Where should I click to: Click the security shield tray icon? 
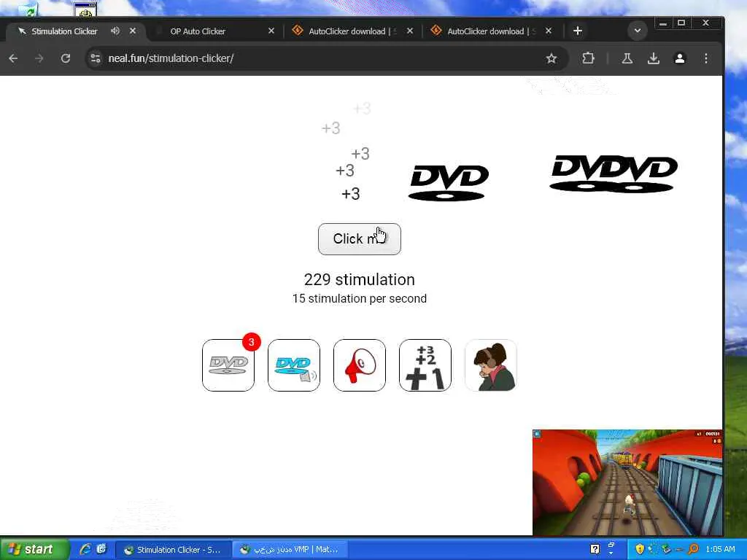coord(640,549)
